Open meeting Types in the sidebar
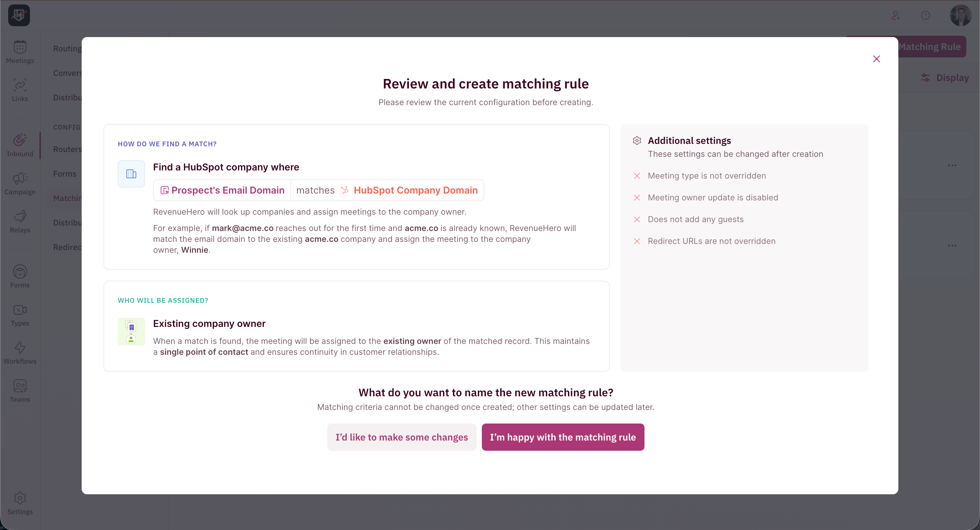The image size is (980, 530). [20, 315]
